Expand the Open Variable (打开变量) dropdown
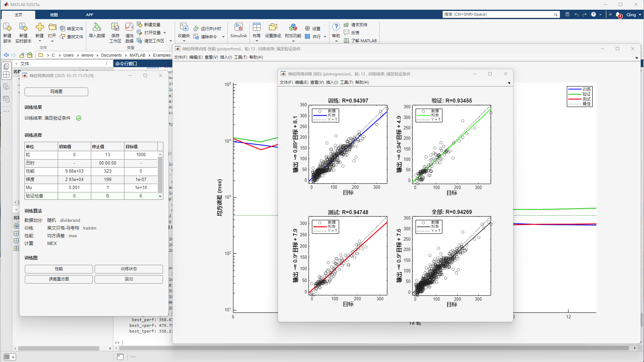 [x=165, y=33]
